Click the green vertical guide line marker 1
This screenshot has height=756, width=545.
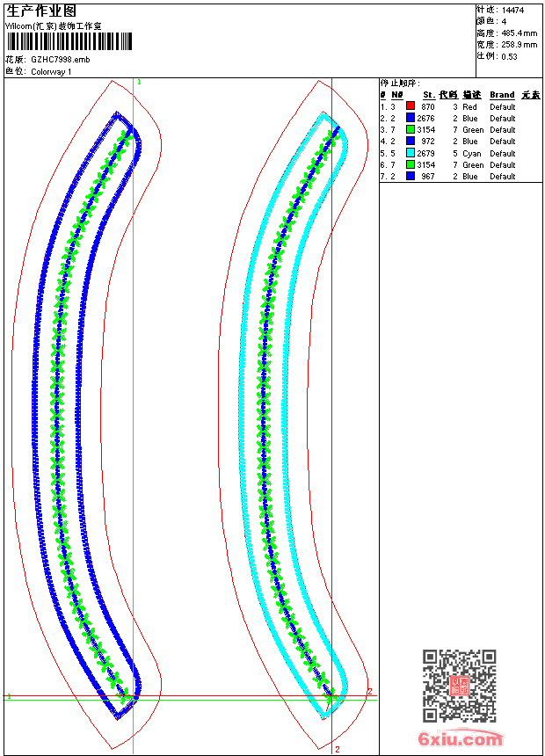tap(139, 83)
